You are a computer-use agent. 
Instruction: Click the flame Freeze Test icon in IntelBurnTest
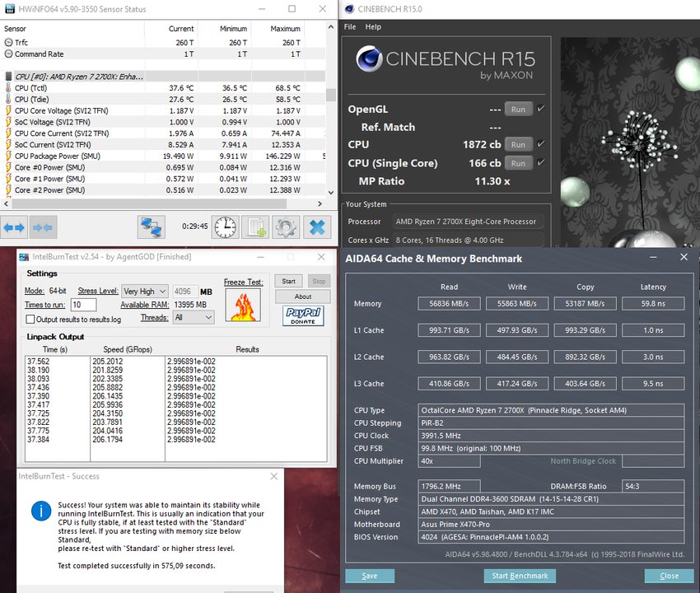[x=243, y=306]
